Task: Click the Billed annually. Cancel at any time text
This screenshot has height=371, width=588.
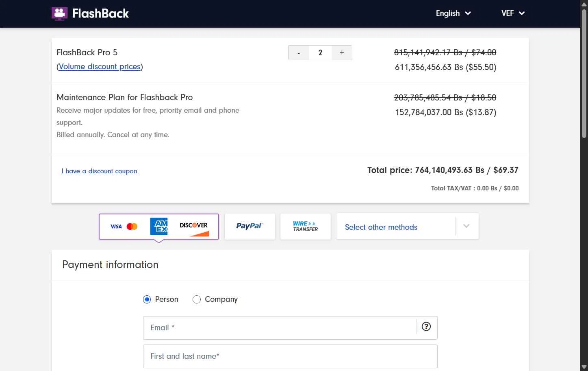Action: pyautogui.click(x=113, y=135)
